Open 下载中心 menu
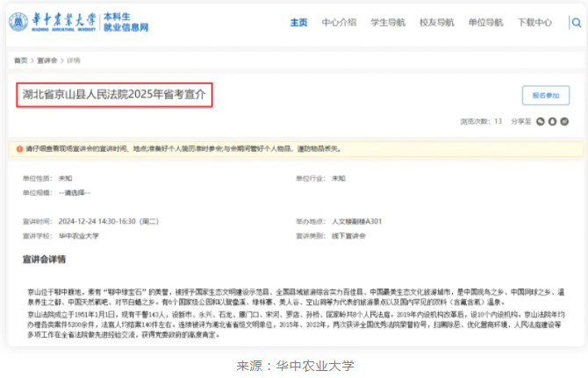 coord(534,23)
